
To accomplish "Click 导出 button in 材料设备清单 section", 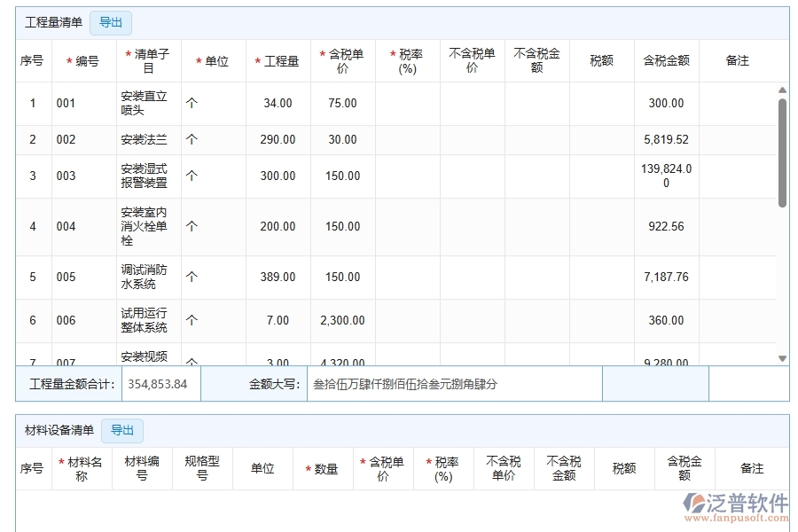I will click(x=122, y=431).
